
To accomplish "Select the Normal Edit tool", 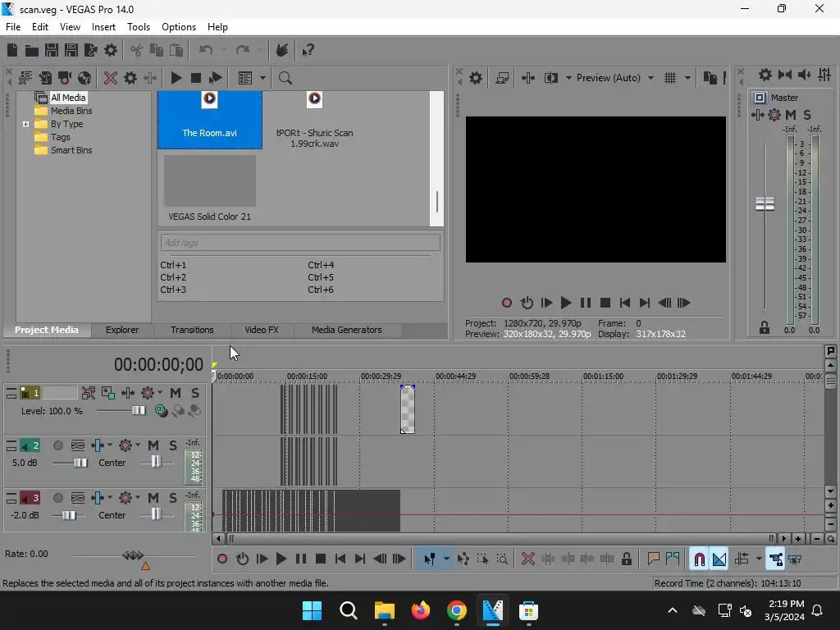I will click(429, 559).
